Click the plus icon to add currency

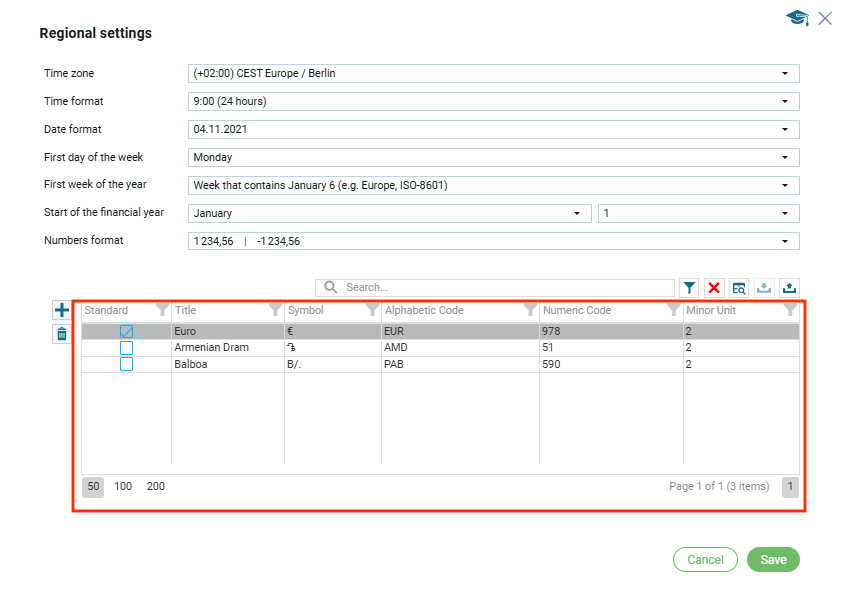(x=61, y=311)
